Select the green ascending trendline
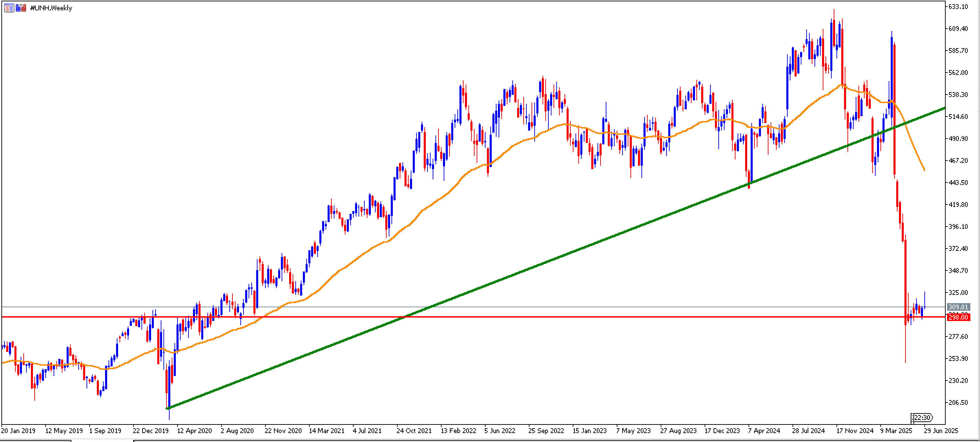Screen dimensions: 980x442 [556, 258]
